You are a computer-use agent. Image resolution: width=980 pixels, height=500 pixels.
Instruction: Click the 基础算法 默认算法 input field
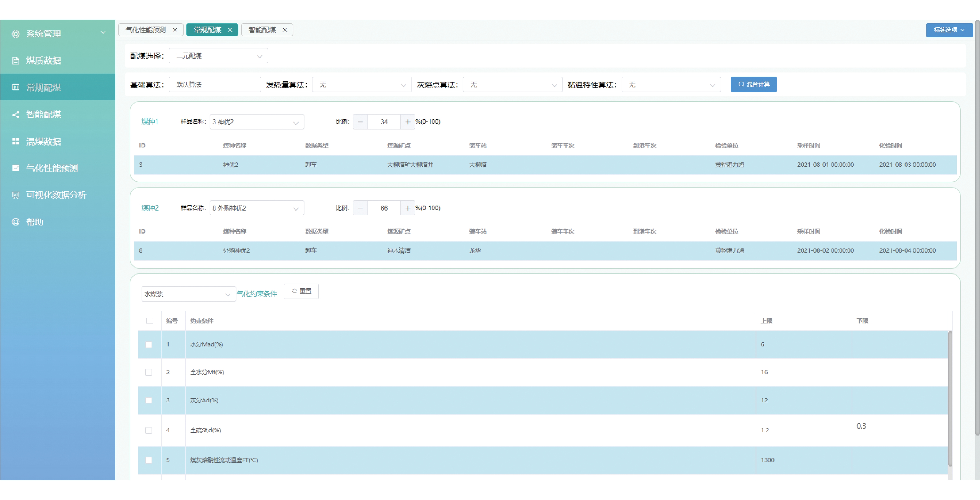pyautogui.click(x=215, y=85)
